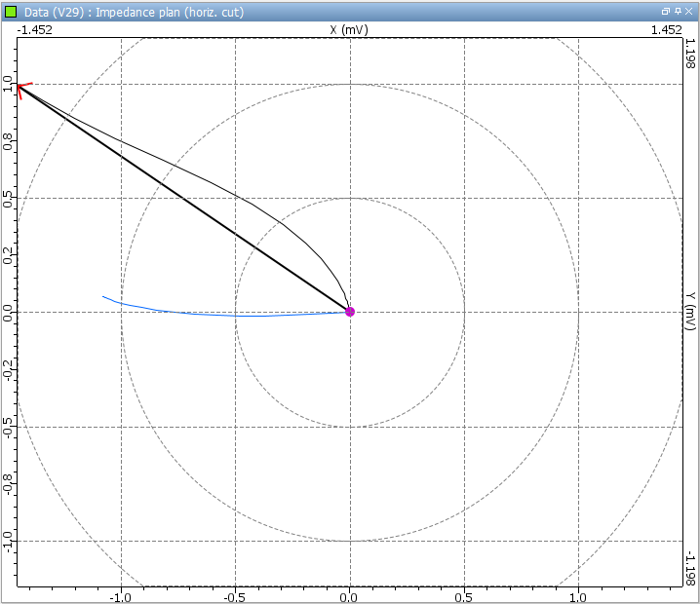Viewport: 700px width, 604px height.
Task: Click the red arrowhead at the vector tip
Action: [x=21, y=89]
